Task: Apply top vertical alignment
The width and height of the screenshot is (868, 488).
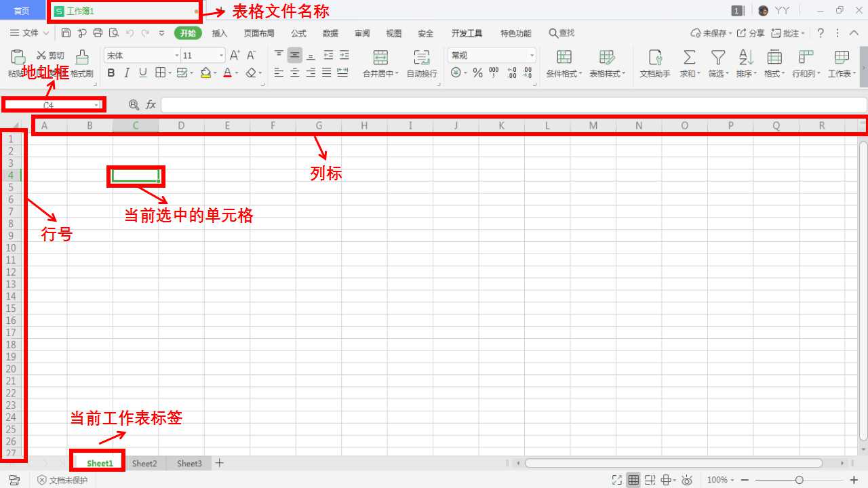Action: [x=279, y=55]
